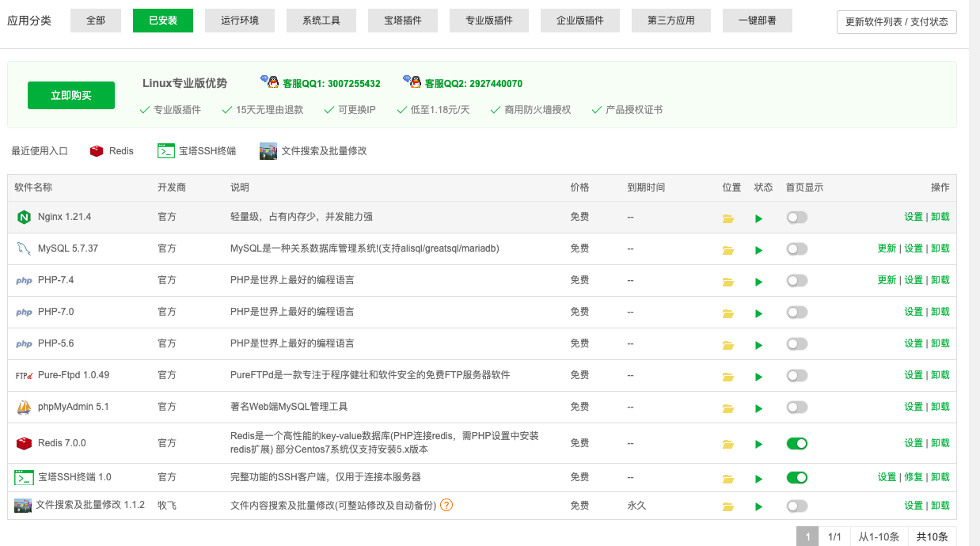Click the PHP-5.6 software name
980x546 pixels.
55,343
